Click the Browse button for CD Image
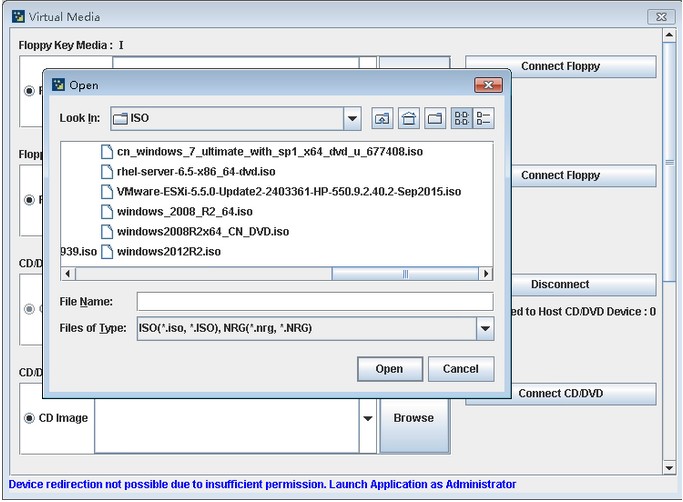 414,425
